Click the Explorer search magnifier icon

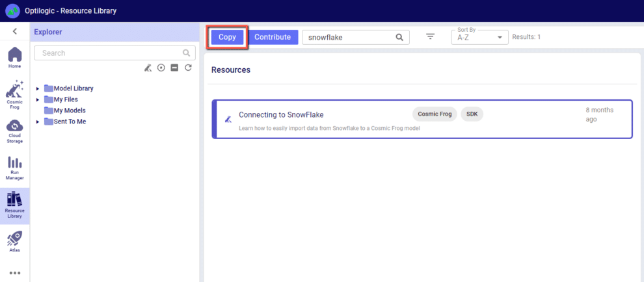pyautogui.click(x=187, y=53)
